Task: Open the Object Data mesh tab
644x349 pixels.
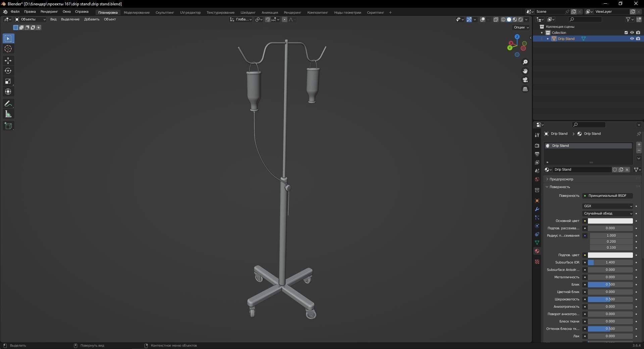Action: [x=537, y=242]
